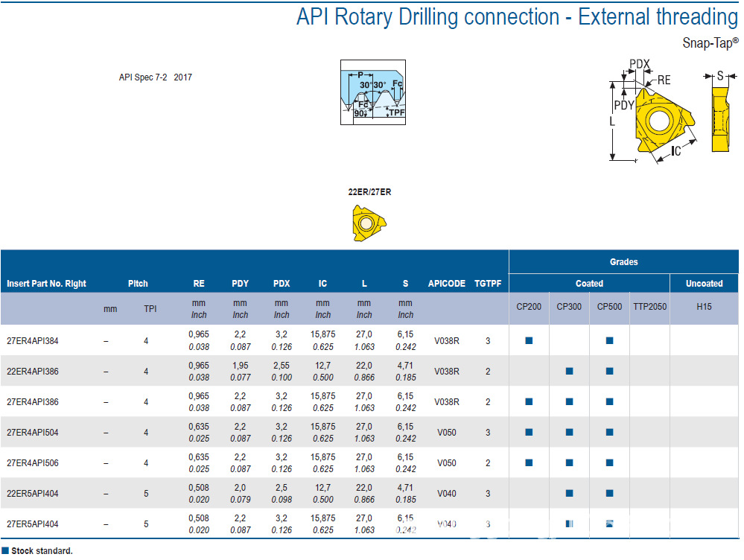Click the 'CP300' grade column label

point(569,307)
